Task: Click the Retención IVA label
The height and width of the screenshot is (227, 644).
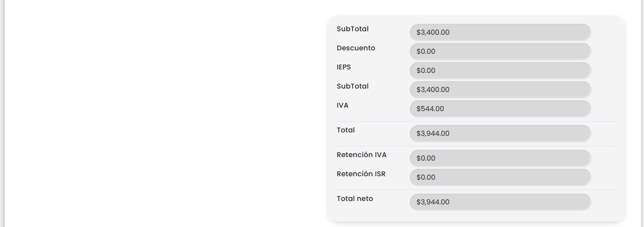Action: pyautogui.click(x=361, y=155)
